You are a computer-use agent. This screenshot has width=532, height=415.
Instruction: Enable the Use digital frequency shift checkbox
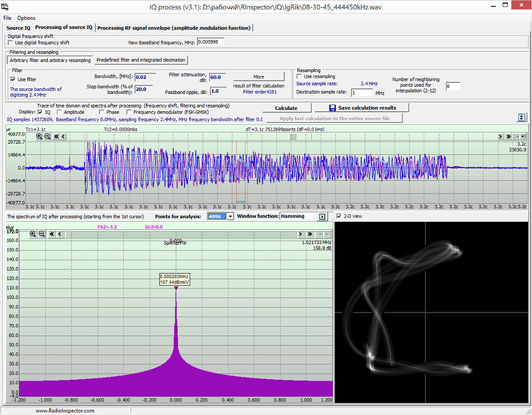coord(11,43)
